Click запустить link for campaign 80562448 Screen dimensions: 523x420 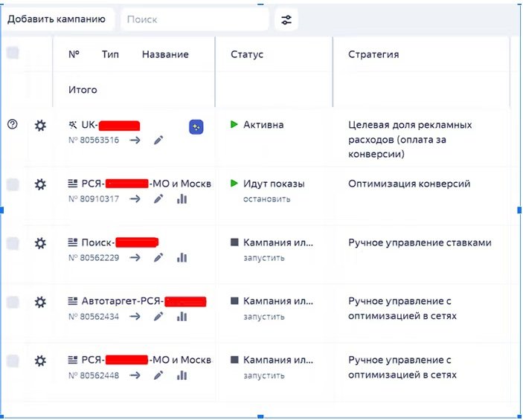tap(264, 376)
